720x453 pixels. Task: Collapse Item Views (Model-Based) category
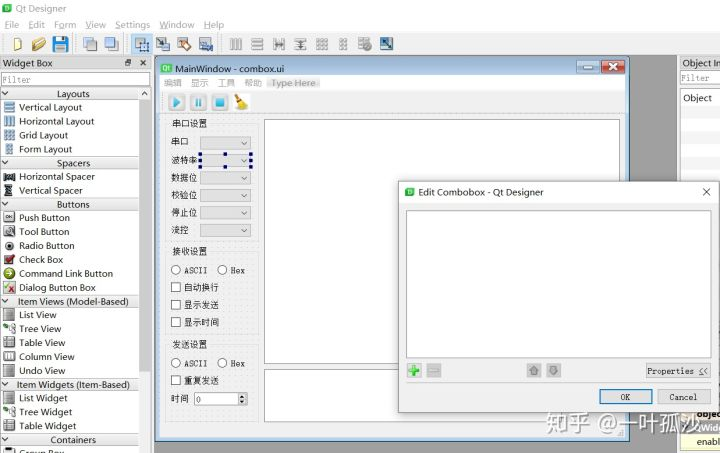6,302
